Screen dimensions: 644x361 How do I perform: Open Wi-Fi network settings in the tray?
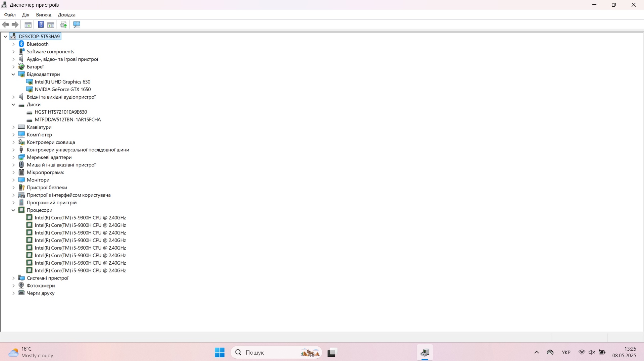click(582, 352)
